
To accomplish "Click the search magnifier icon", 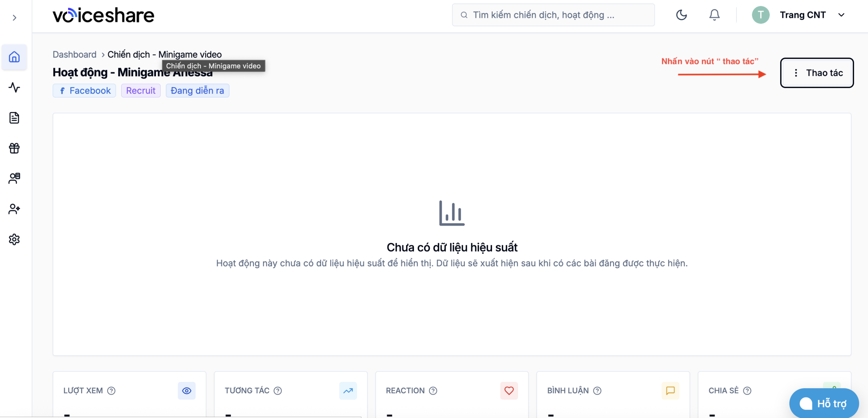I will (x=464, y=15).
